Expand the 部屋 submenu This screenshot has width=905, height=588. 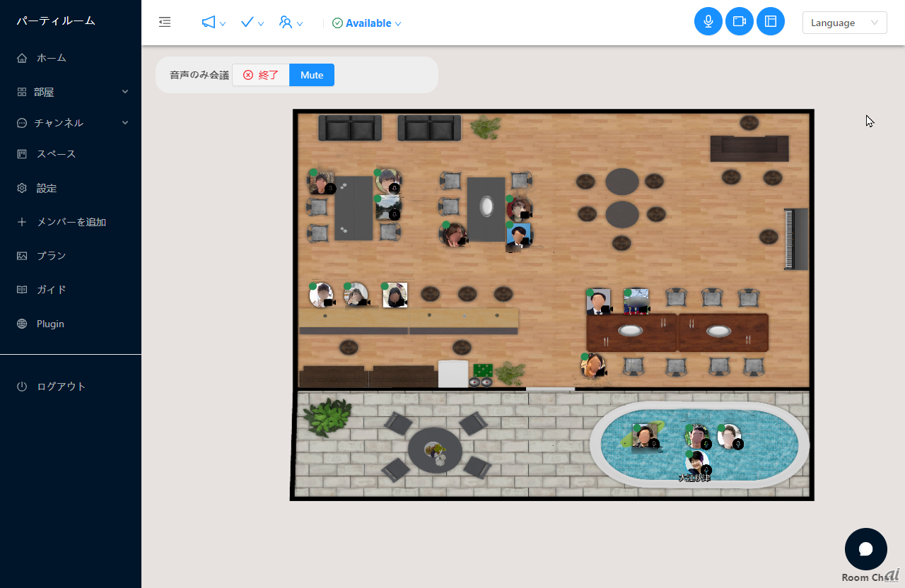pyautogui.click(x=71, y=92)
